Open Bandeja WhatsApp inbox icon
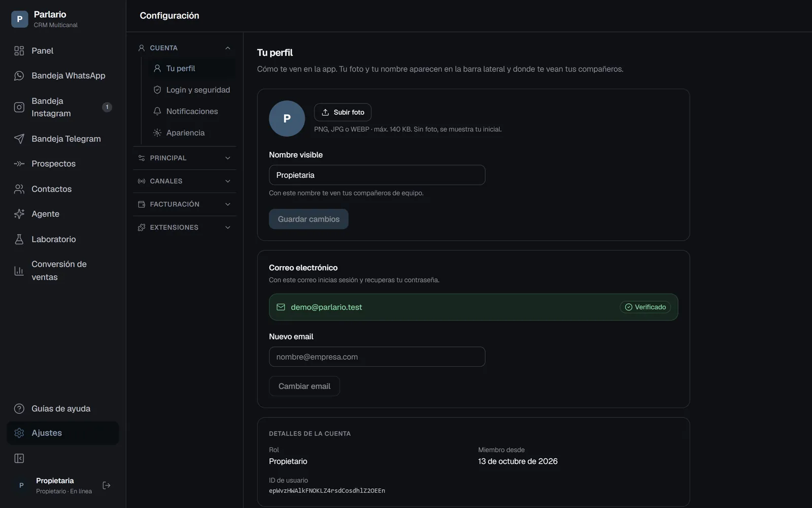812x508 pixels. 19,76
